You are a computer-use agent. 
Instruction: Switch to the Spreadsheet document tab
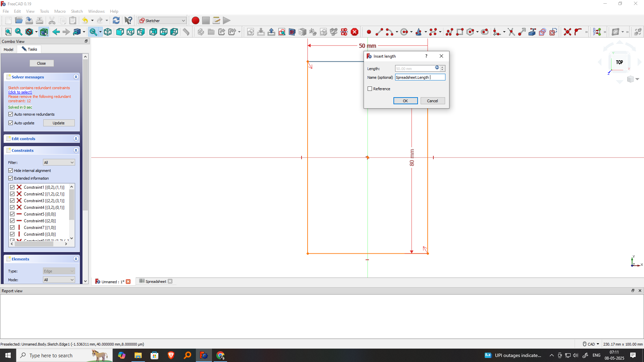pos(156,282)
